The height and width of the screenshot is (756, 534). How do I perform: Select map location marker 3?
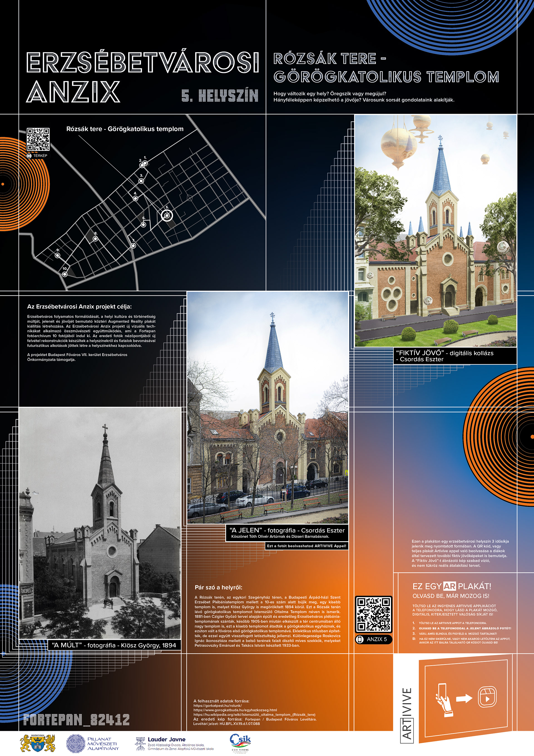click(141, 181)
